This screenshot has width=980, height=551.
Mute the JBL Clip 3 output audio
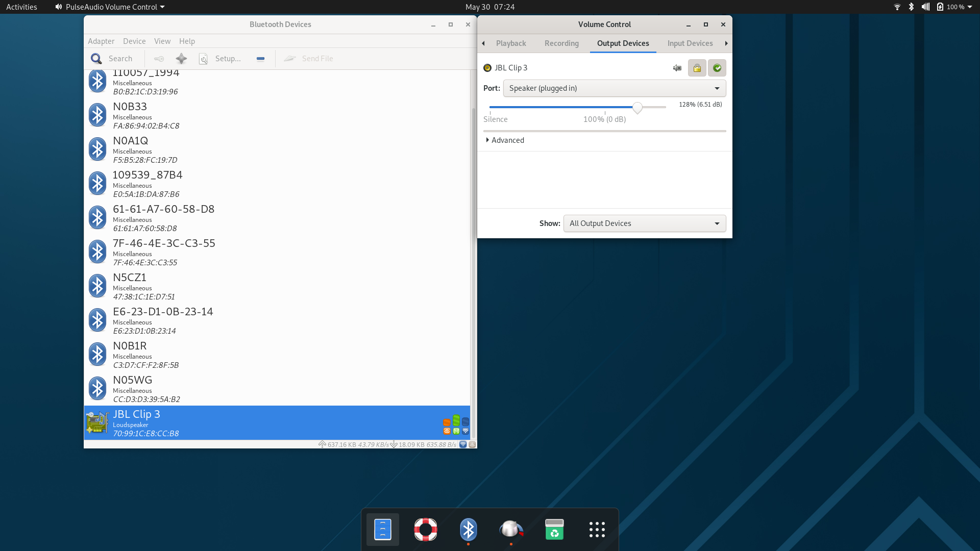pyautogui.click(x=677, y=68)
